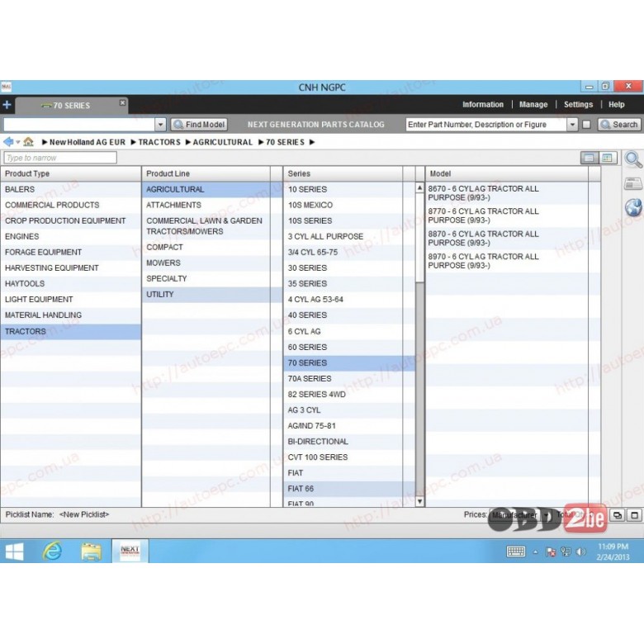The height and width of the screenshot is (644, 644).
Task: Select FIAT 66 series
Action: tap(349, 489)
